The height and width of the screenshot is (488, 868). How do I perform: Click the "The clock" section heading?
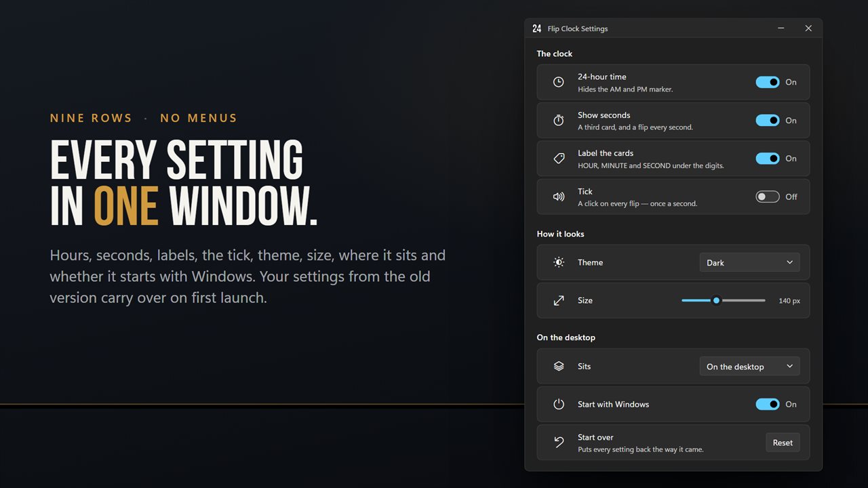(x=555, y=54)
